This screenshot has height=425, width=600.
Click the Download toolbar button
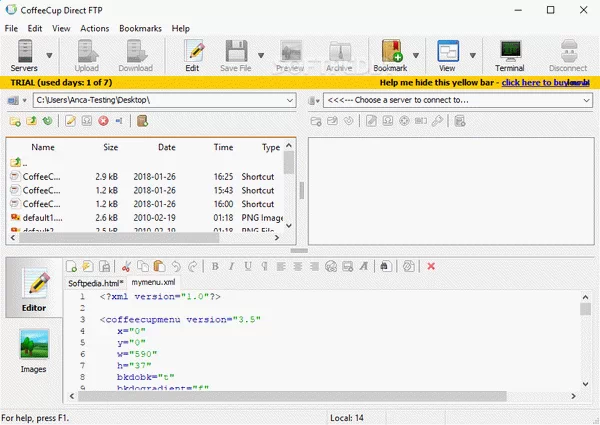point(135,56)
